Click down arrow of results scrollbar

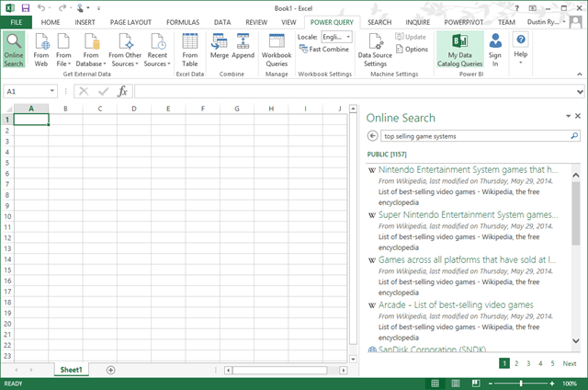[x=576, y=341]
